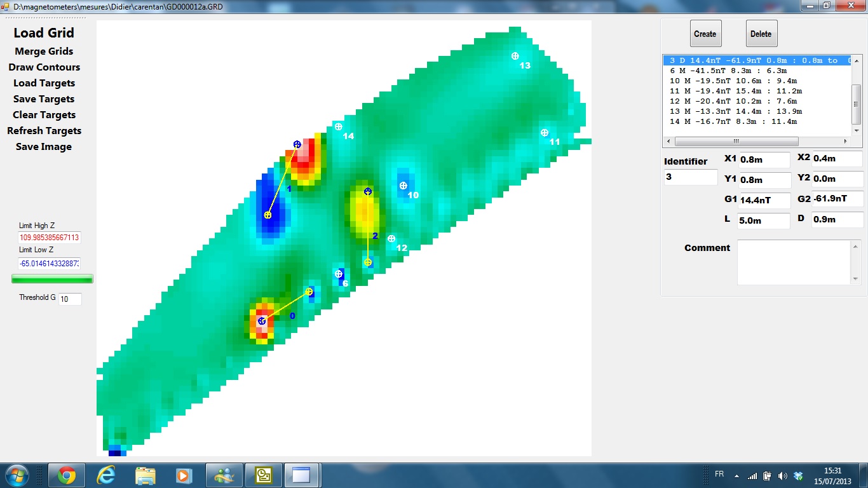Choose Save Targets

click(44, 99)
